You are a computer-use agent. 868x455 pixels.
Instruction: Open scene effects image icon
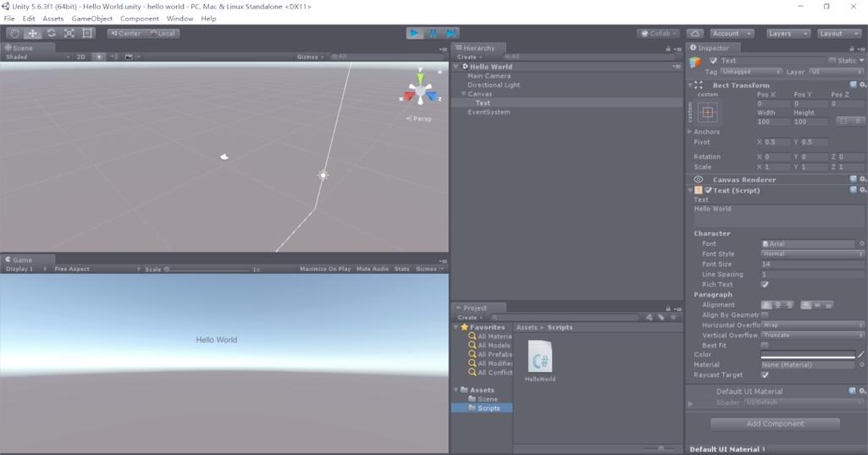(x=129, y=57)
